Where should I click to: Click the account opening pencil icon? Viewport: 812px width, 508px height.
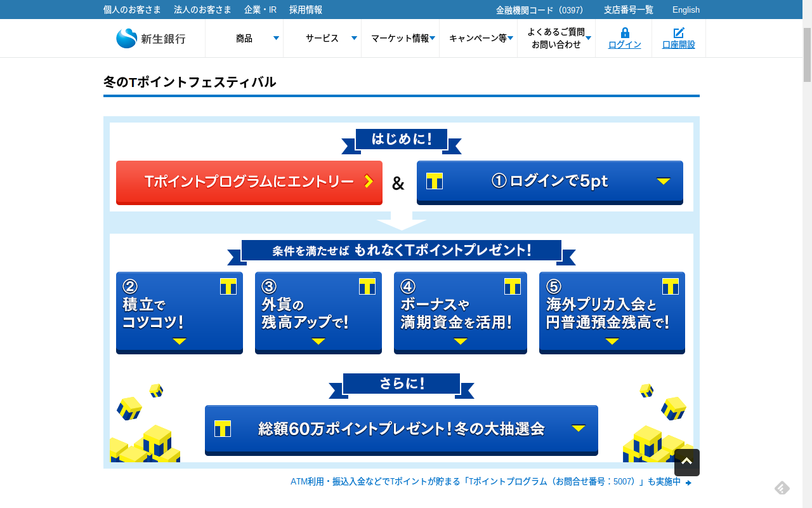pyautogui.click(x=679, y=33)
